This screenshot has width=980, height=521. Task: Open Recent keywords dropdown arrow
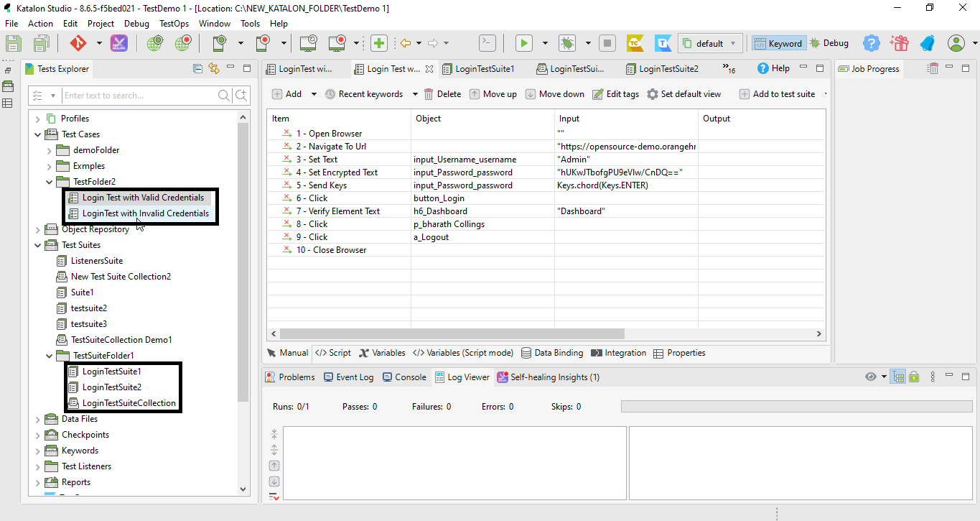pyautogui.click(x=415, y=94)
